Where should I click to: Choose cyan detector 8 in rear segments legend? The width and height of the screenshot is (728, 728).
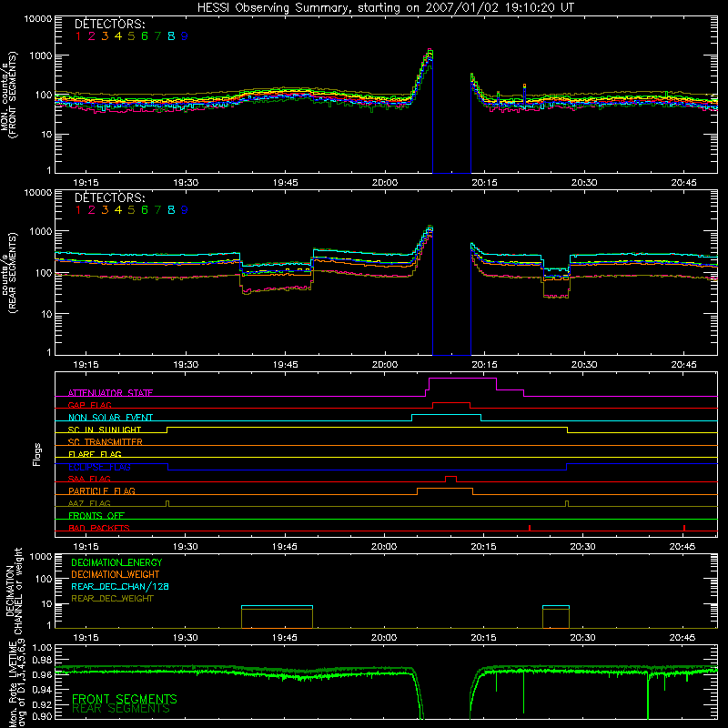coord(171,210)
